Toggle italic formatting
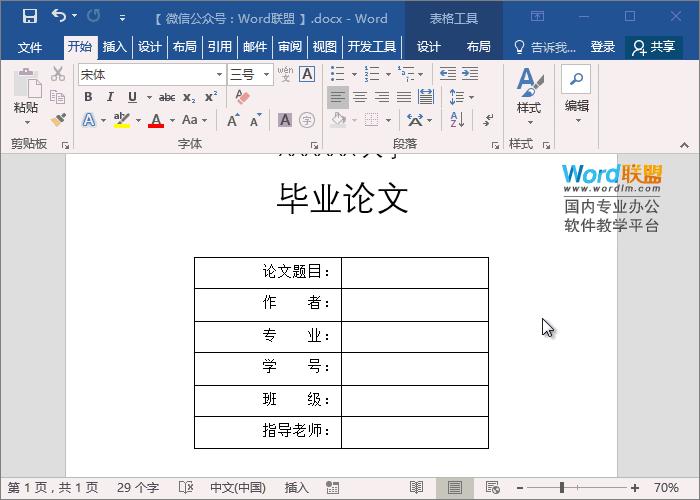The height and width of the screenshot is (500, 700). coord(110,97)
